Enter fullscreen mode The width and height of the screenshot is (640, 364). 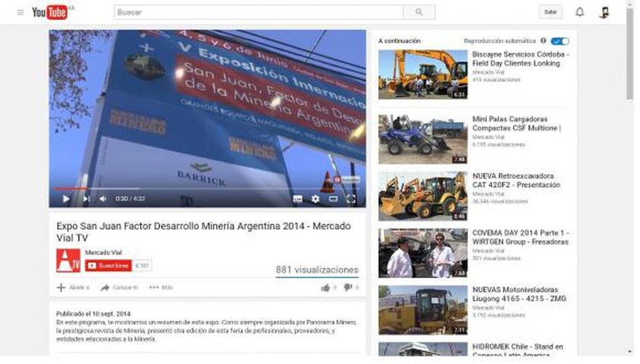coord(351,199)
